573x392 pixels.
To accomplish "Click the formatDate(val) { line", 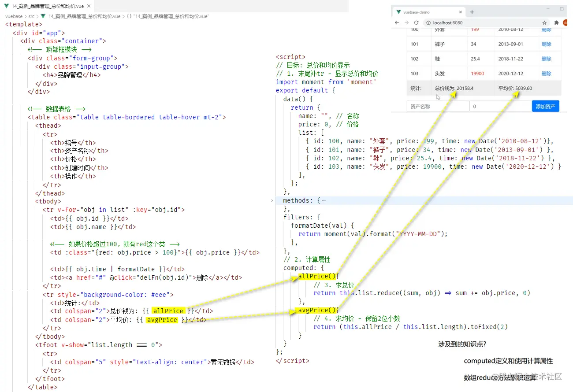I will click(322, 226).
